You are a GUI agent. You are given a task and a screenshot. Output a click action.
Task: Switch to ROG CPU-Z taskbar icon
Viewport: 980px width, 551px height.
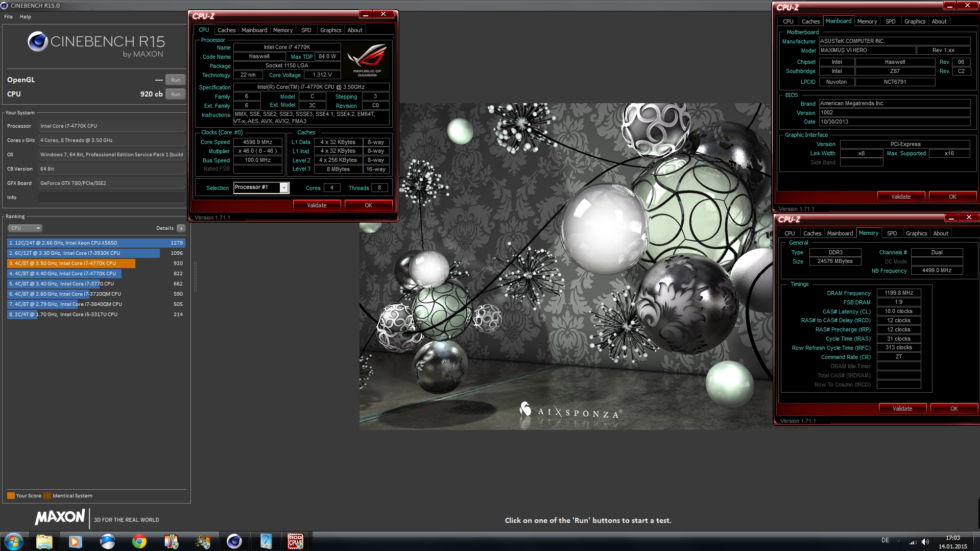pyautogui.click(x=296, y=541)
